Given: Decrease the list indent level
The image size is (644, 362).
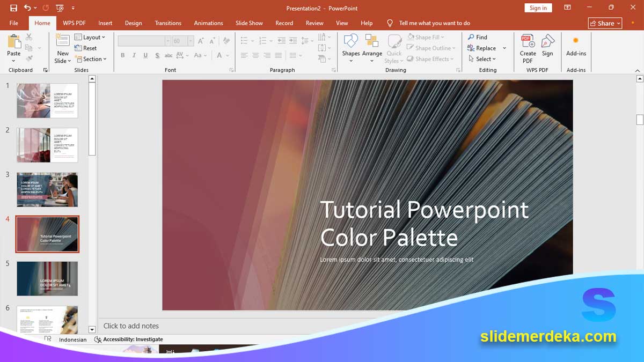Looking at the screenshot, I should (282, 41).
